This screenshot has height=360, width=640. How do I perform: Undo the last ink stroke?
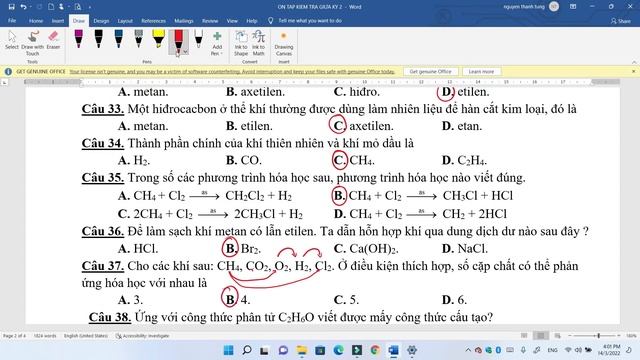[23, 7]
